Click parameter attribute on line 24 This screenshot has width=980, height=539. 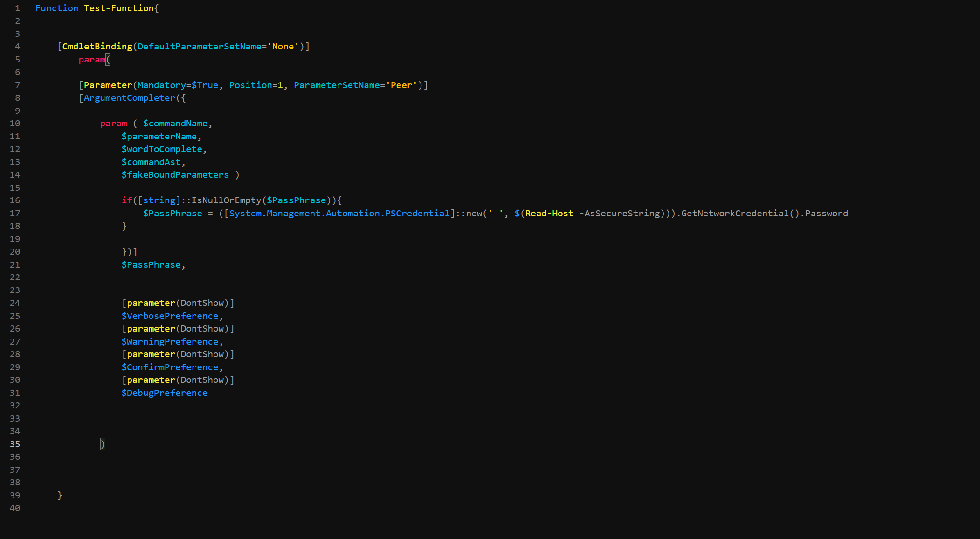(151, 303)
